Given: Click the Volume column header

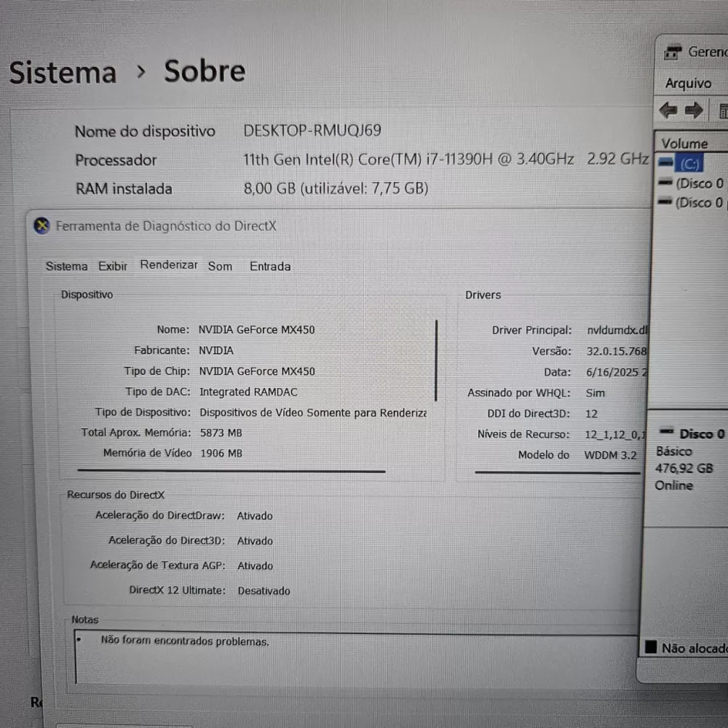Looking at the screenshot, I should click(x=684, y=143).
